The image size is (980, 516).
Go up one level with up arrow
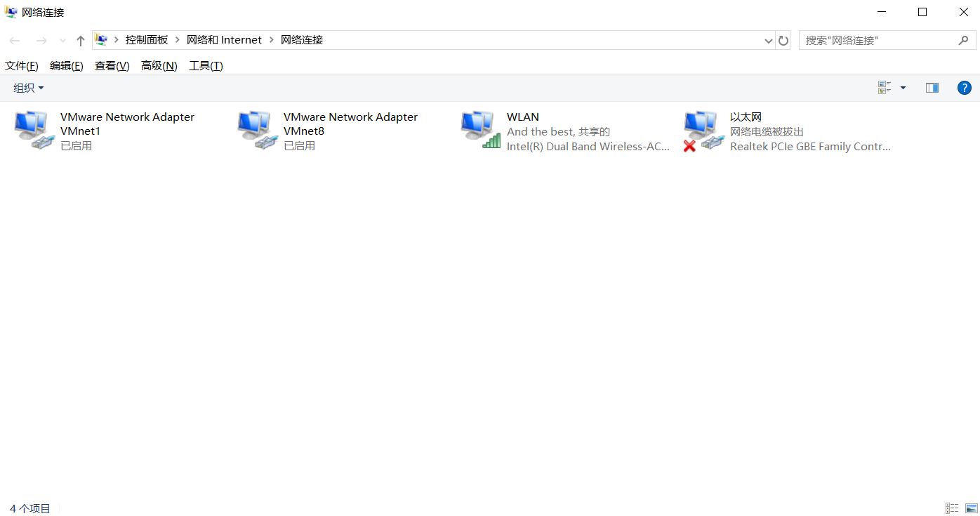[81, 41]
